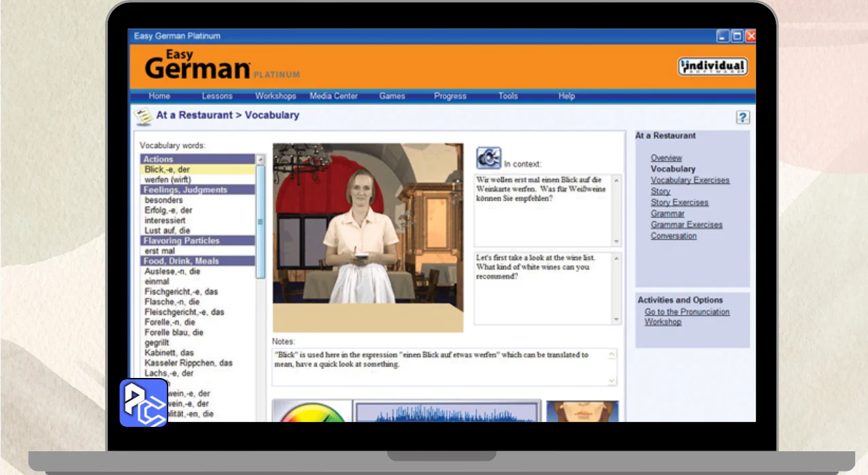
Task: Click up arrow of English translation box
Action: point(616,258)
